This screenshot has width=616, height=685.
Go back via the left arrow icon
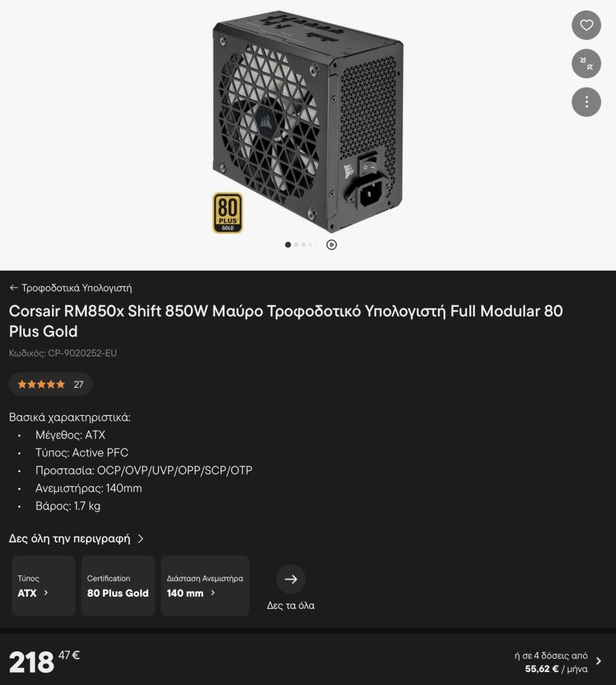tap(14, 288)
